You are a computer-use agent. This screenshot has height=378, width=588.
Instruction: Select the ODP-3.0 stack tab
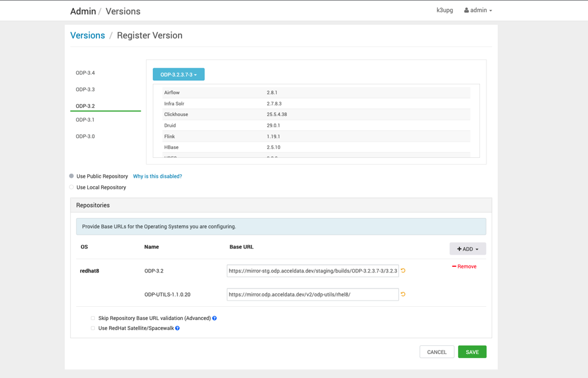click(86, 137)
